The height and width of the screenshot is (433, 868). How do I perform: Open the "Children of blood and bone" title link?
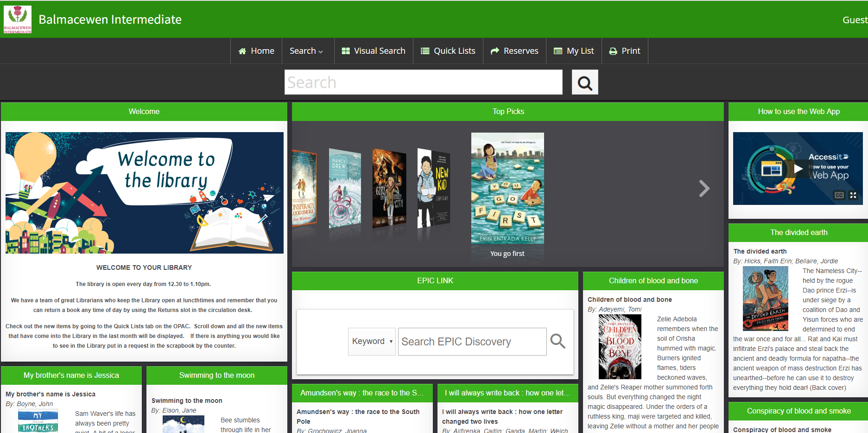click(x=629, y=299)
